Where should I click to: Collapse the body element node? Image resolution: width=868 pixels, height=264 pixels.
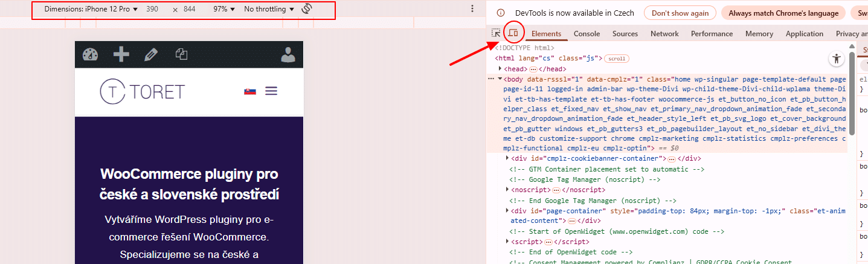500,79
